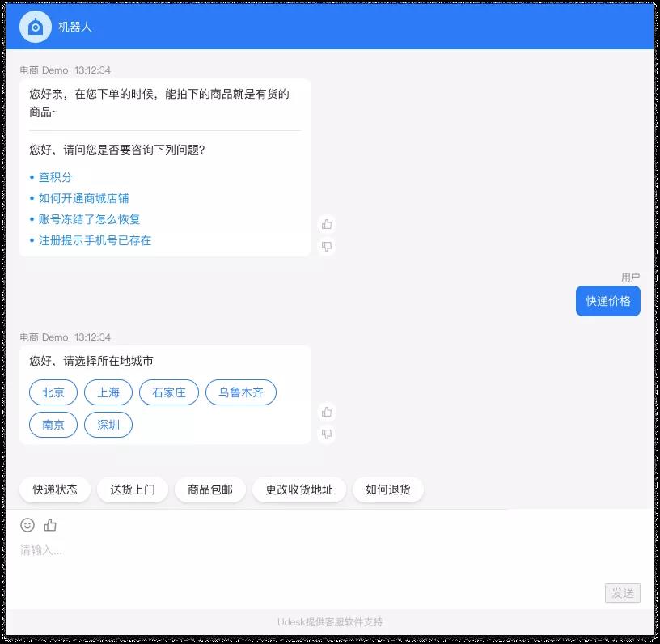Select the city 石家庄

point(169,392)
